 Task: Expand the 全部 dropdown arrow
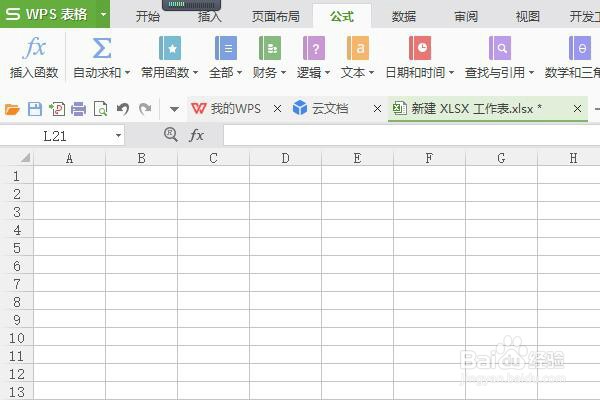pyautogui.click(x=239, y=72)
